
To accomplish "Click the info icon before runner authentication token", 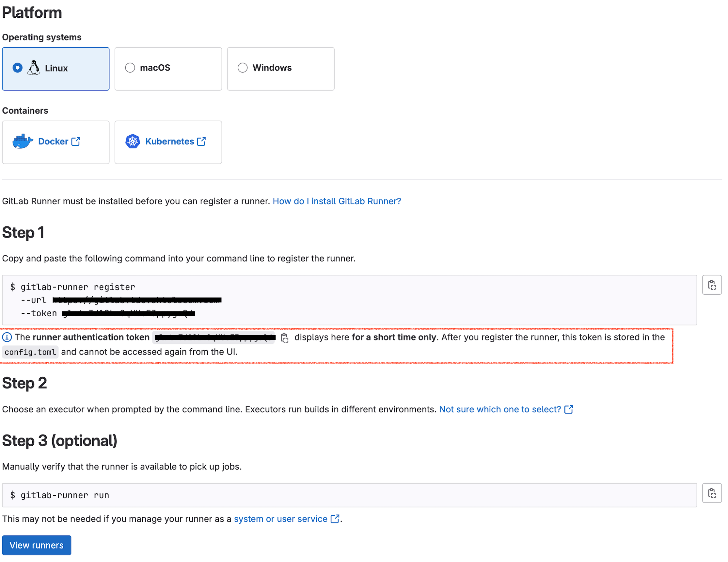I will pos(7,337).
